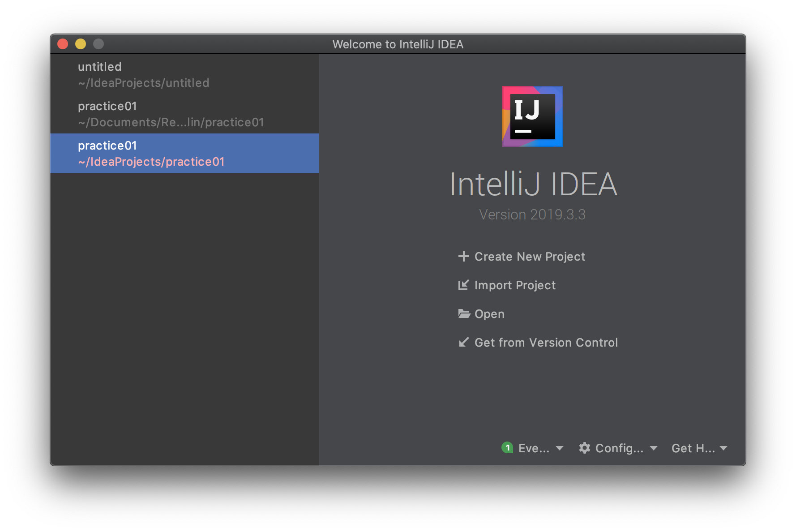Image resolution: width=796 pixels, height=532 pixels.
Task: Open the Get Help menu label
Action: (x=693, y=448)
